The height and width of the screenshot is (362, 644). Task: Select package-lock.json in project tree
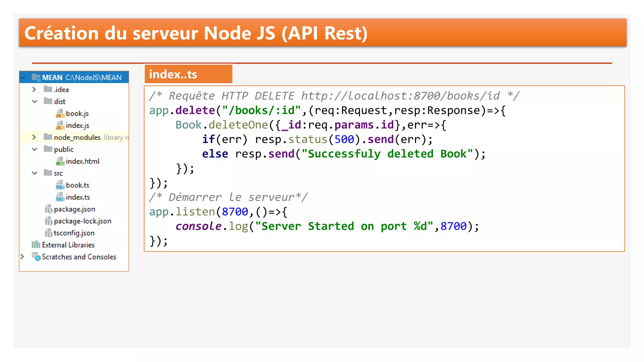pyautogui.click(x=83, y=221)
